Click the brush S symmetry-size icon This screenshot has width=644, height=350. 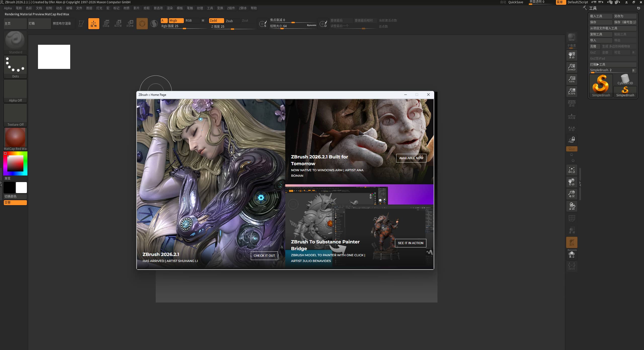263,24
